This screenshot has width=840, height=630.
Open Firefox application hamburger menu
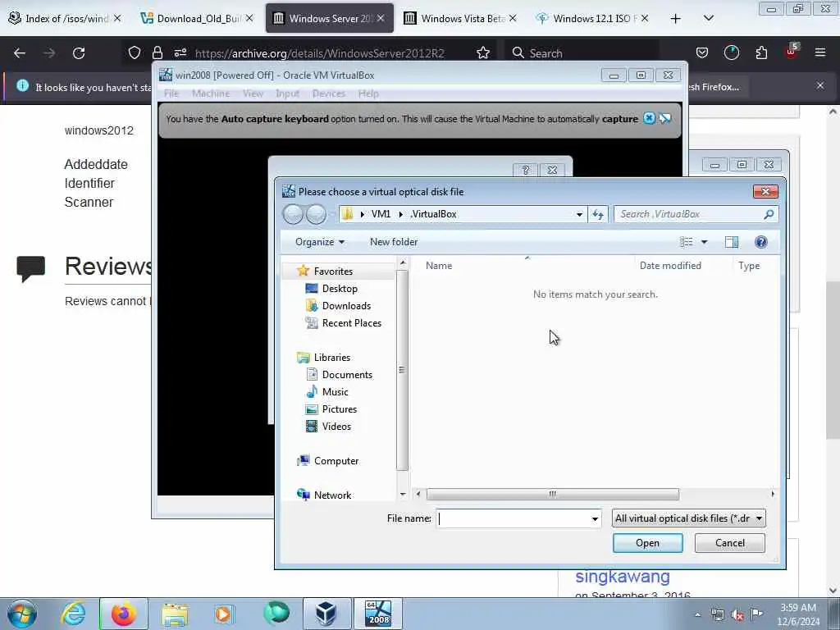click(819, 52)
